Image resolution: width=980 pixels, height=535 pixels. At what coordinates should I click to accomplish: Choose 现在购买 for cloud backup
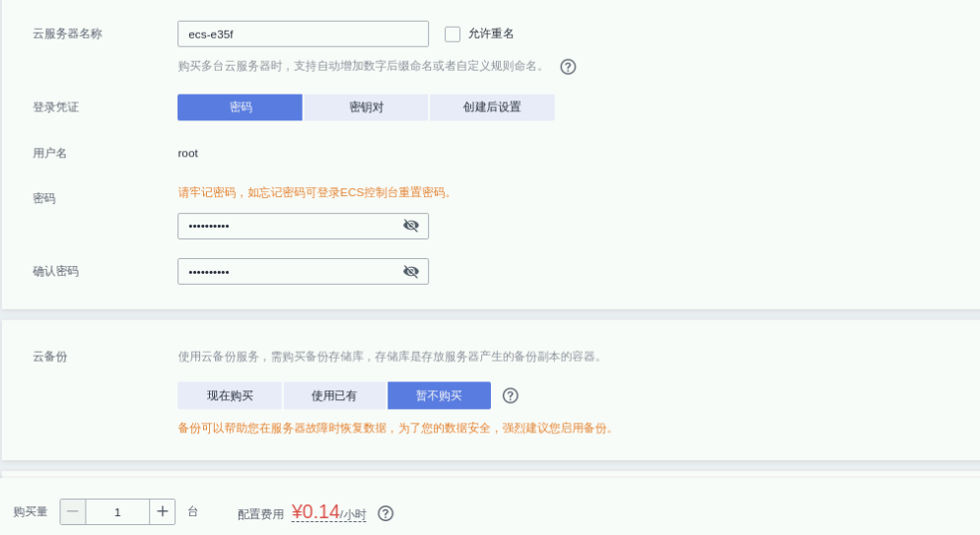(230, 396)
